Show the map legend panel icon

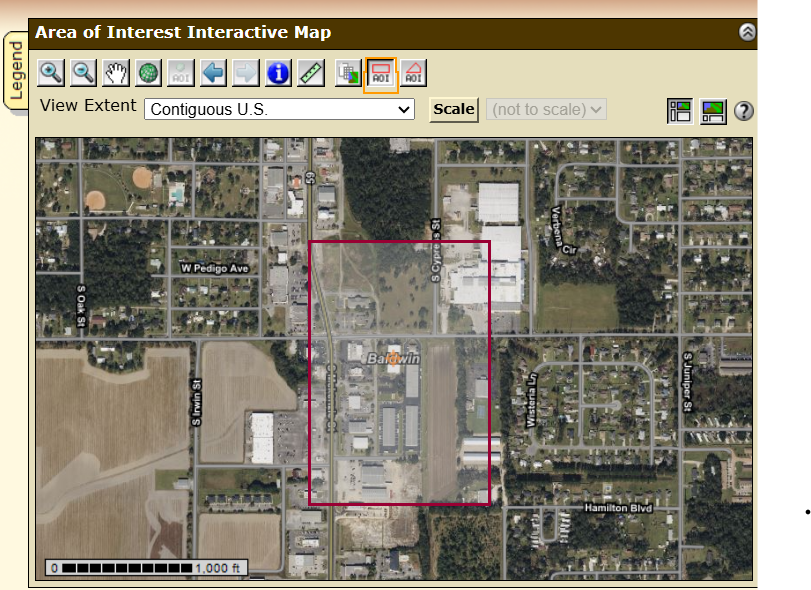[680, 111]
